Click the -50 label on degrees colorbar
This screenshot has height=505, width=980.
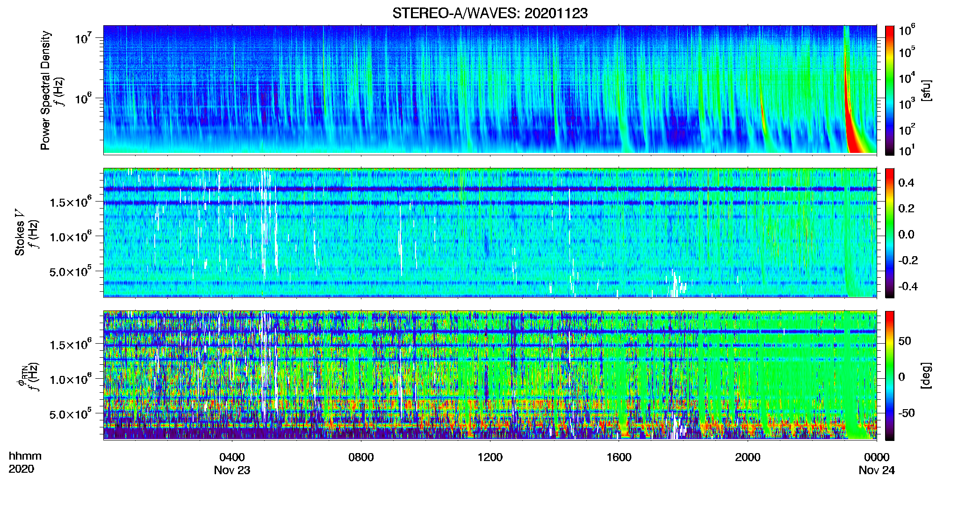coord(907,413)
